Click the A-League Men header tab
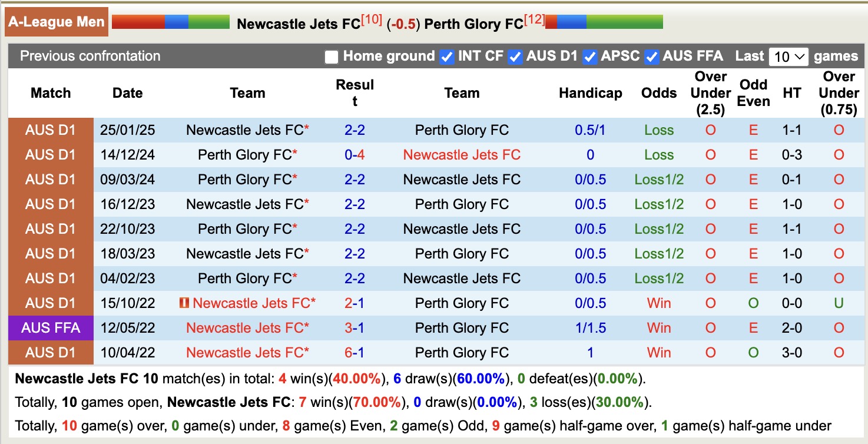This screenshot has width=868, height=444. [56, 22]
